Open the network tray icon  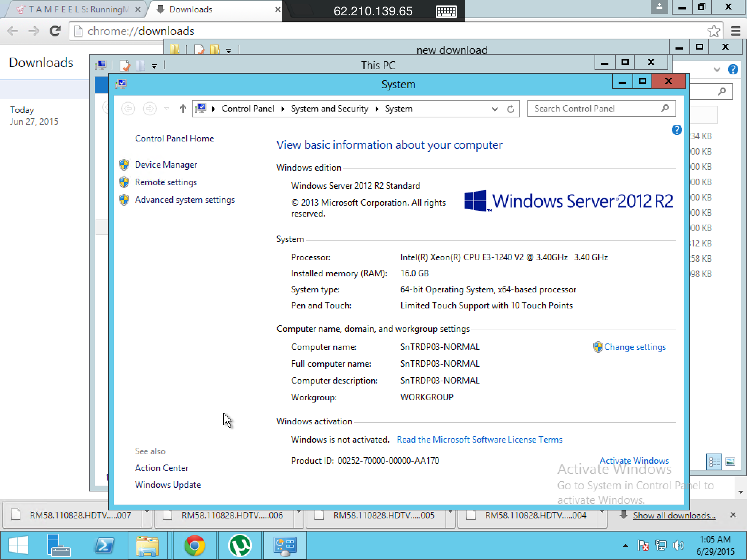tap(661, 546)
